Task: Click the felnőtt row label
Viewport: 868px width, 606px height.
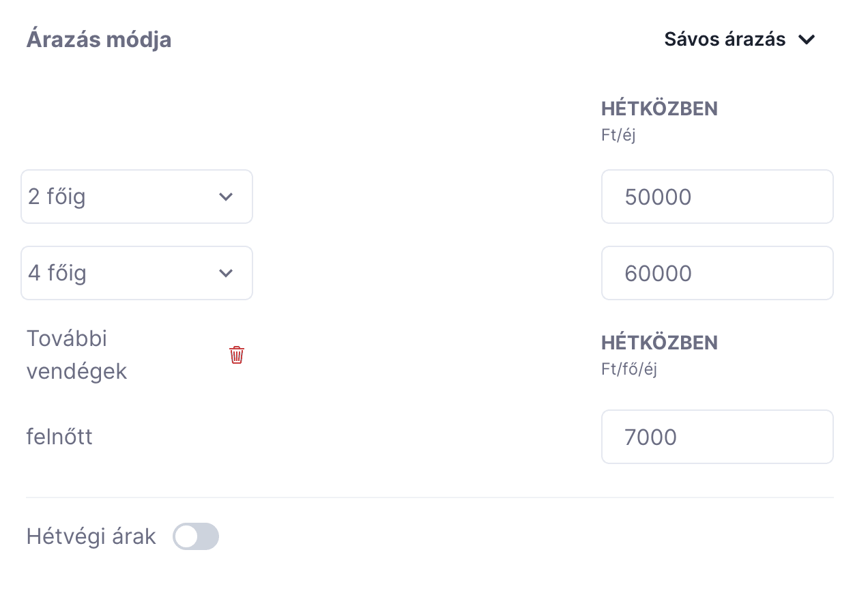Action: click(59, 437)
